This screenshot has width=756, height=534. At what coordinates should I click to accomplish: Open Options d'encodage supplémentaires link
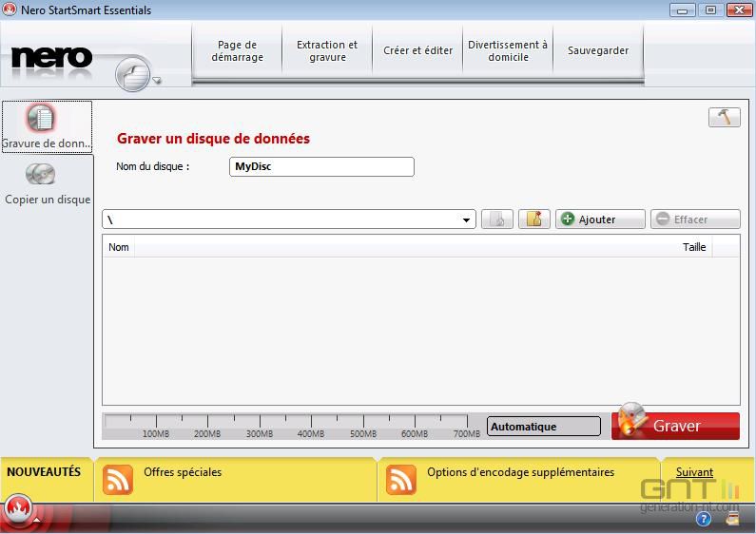click(521, 472)
